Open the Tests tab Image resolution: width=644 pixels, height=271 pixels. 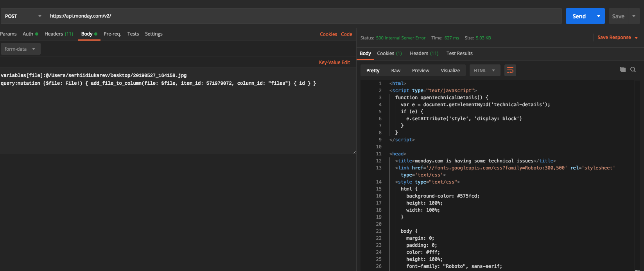133,34
